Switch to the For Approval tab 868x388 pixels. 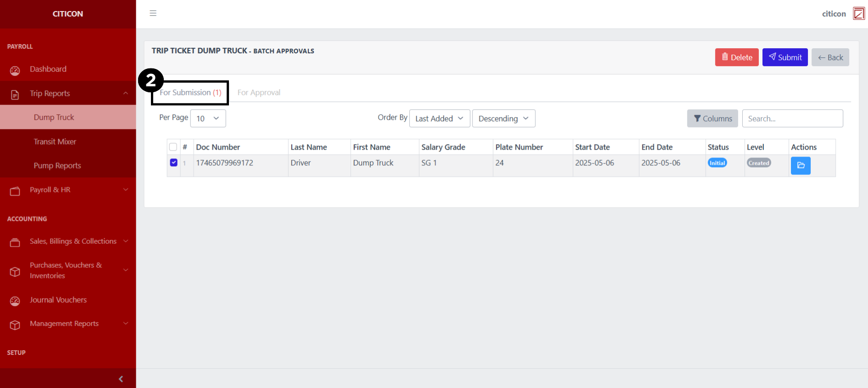coord(259,93)
